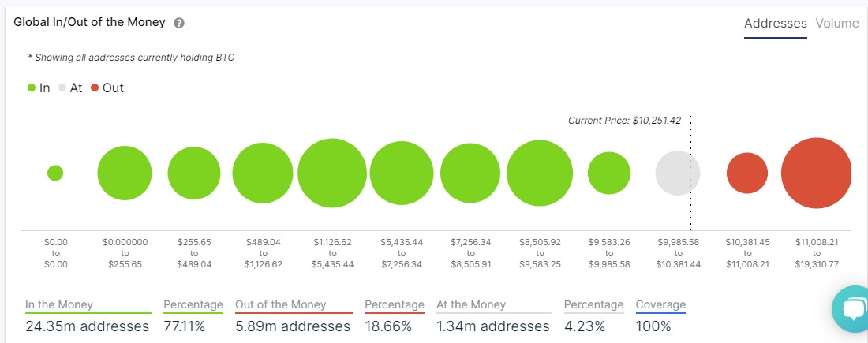
Task: Click the Coverage statistic label
Action: click(x=660, y=304)
